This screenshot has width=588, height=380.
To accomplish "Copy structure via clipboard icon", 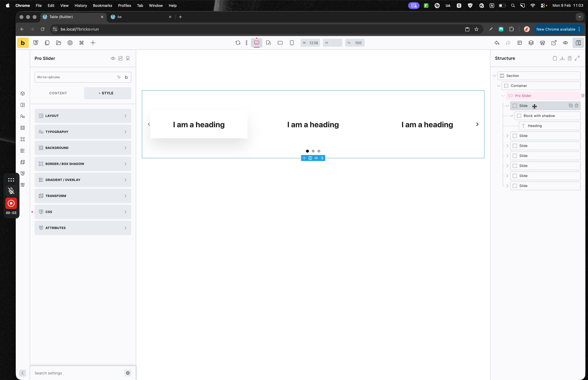I will (555, 58).
